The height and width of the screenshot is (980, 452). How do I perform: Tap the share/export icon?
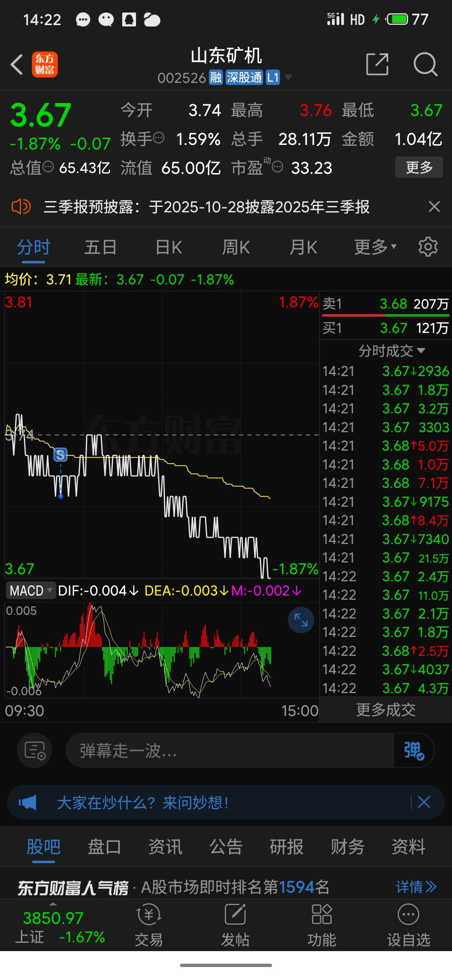[x=377, y=64]
